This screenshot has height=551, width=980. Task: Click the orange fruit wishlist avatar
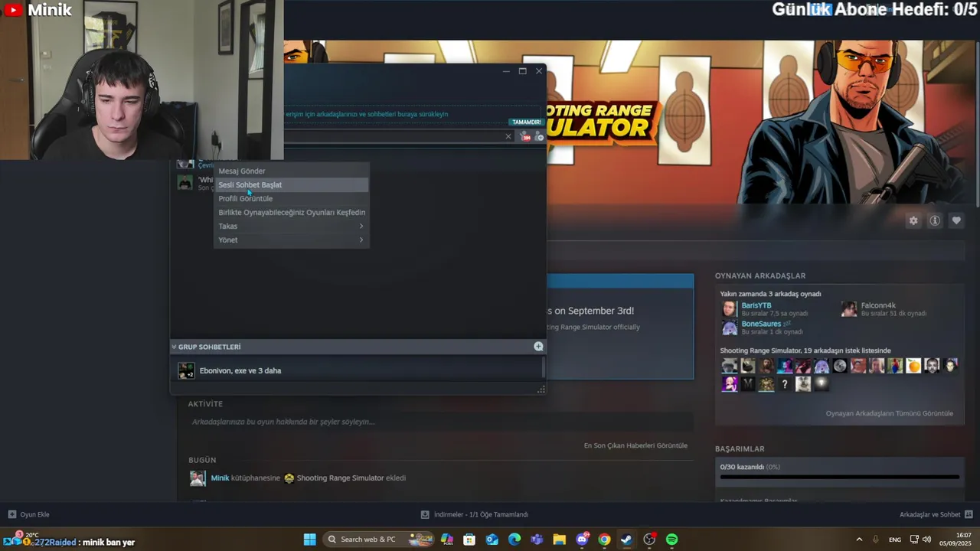point(913,366)
